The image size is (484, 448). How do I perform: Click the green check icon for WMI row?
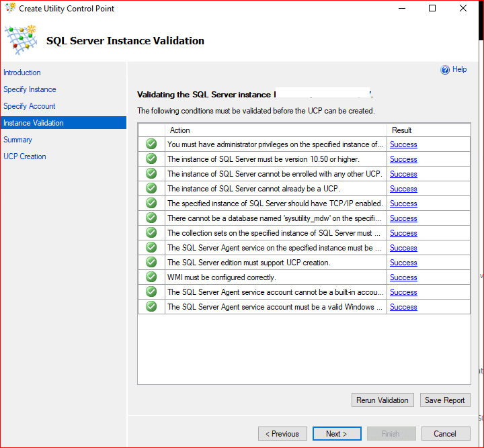[x=151, y=277]
